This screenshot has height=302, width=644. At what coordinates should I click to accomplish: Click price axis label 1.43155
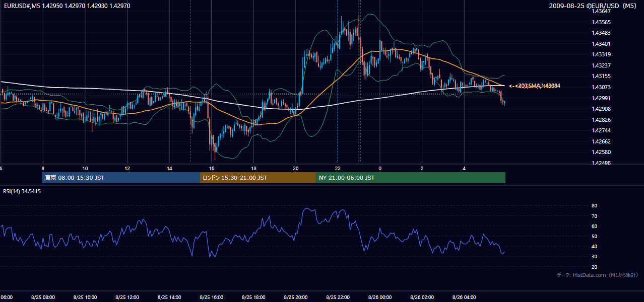(x=601, y=77)
